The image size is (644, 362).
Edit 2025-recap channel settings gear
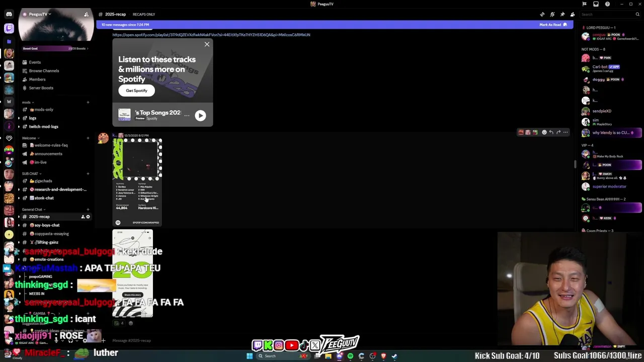88,217
